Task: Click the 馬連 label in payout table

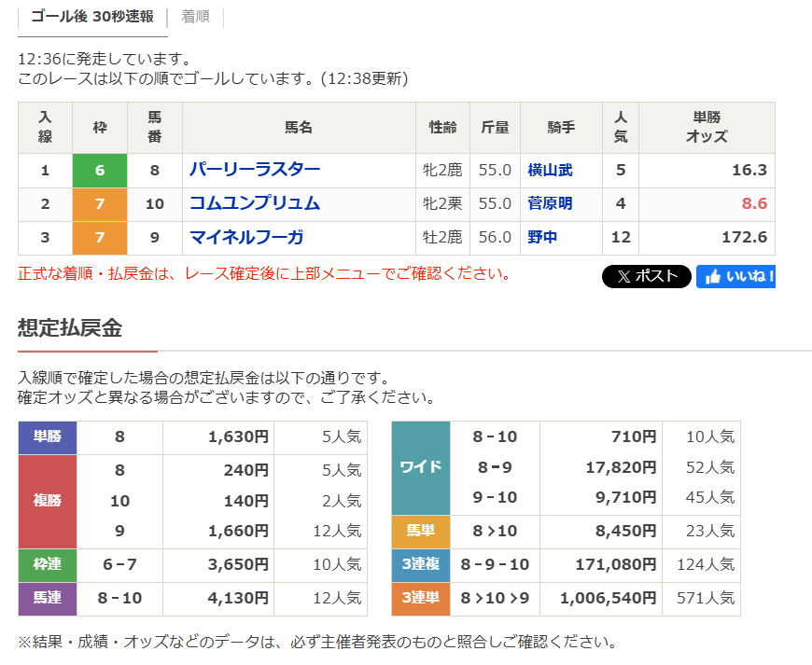Action: click(48, 598)
